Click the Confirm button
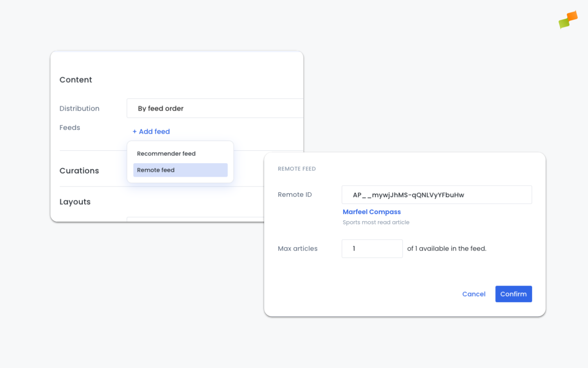 click(513, 294)
